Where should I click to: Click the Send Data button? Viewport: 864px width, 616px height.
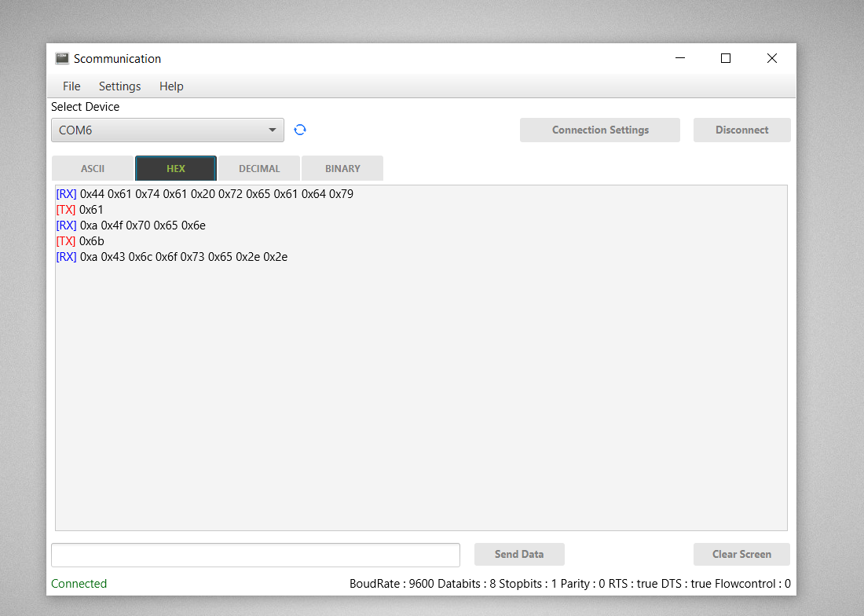point(518,554)
